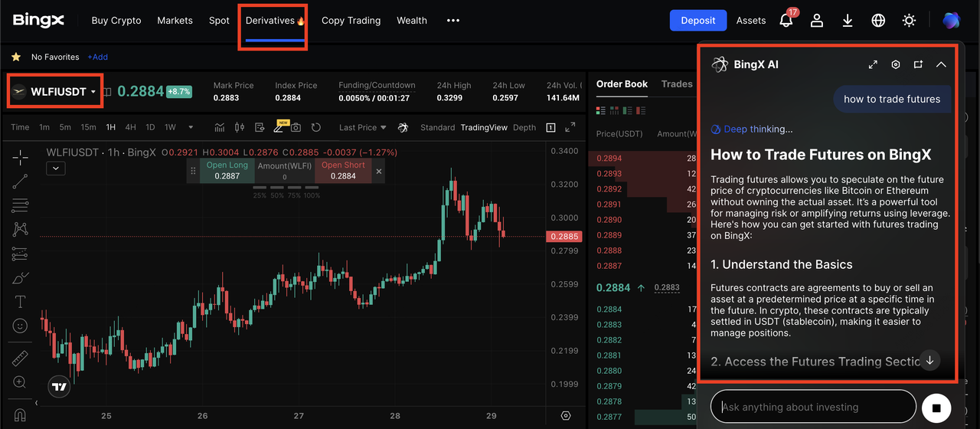This screenshot has width=980, height=429.
Task: Close the quick order panel
Action: [378, 172]
